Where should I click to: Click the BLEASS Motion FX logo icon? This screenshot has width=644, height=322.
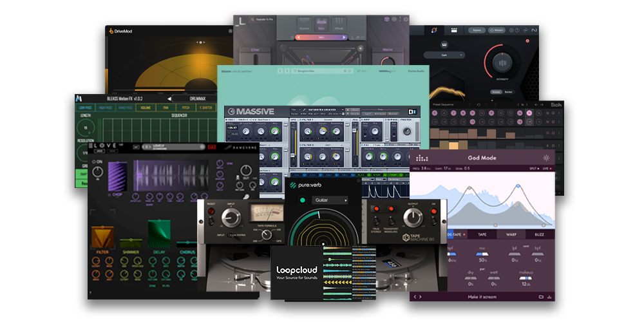(x=79, y=99)
